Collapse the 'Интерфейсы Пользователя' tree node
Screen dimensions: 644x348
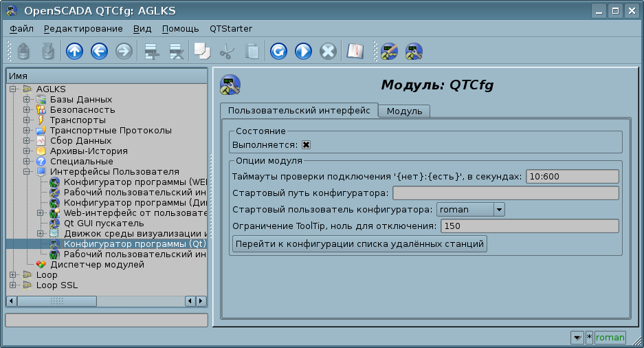coord(27,172)
